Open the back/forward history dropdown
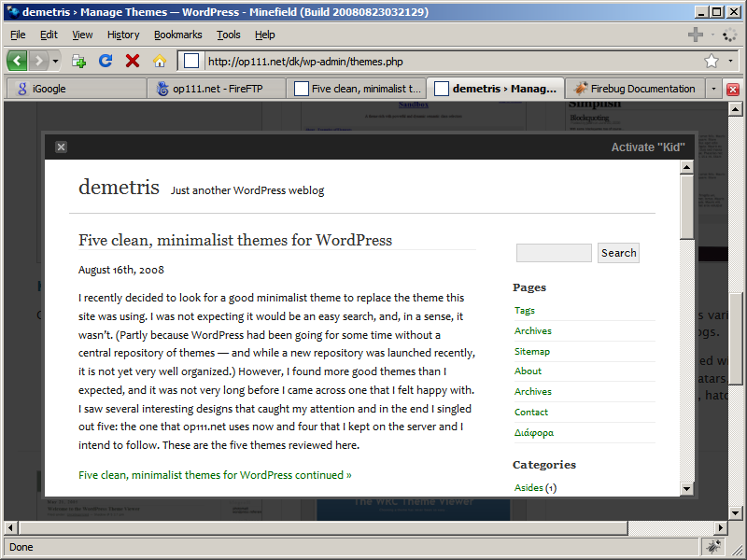This screenshot has height=560, width=747. pos(55,61)
